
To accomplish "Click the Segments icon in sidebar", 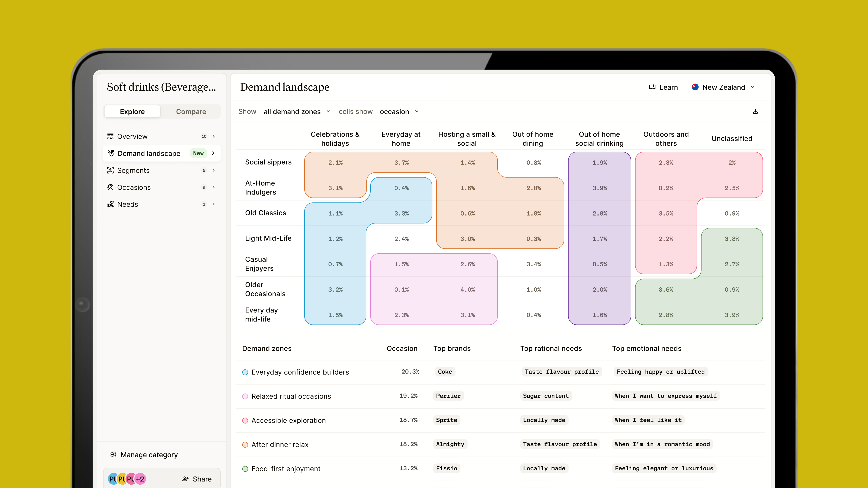I will pyautogui.click(x=110, y=170).
